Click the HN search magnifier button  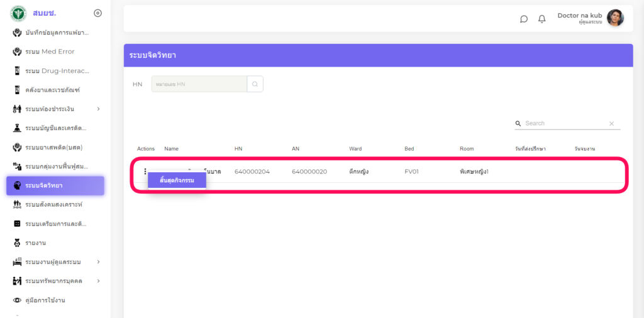[x=255, y=84]
